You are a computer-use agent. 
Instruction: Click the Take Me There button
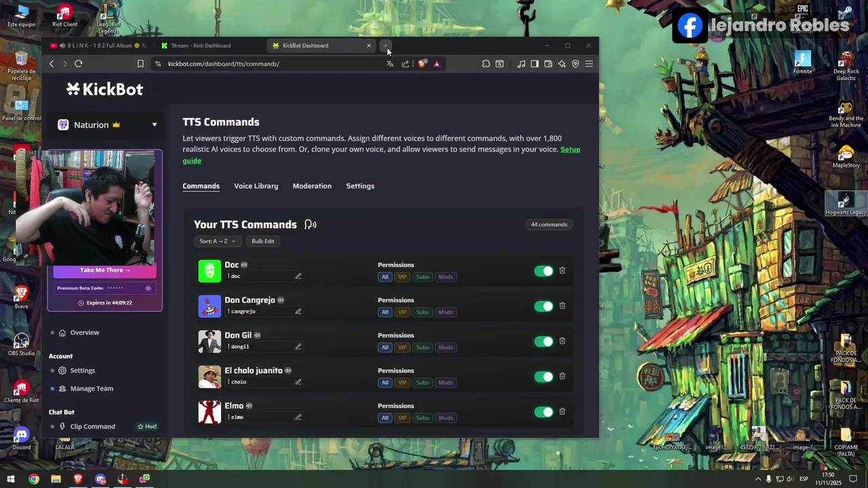pyautogui.click(x=104, y=270)
